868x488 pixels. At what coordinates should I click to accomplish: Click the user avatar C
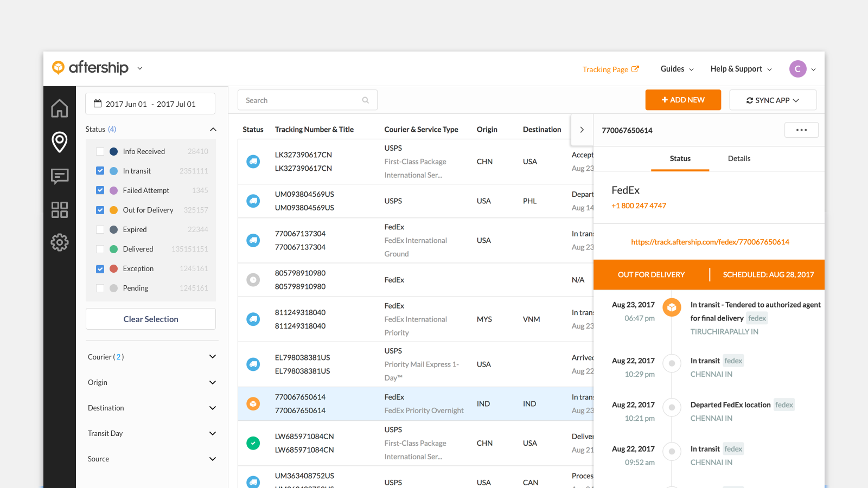click(x=797, y=69)
